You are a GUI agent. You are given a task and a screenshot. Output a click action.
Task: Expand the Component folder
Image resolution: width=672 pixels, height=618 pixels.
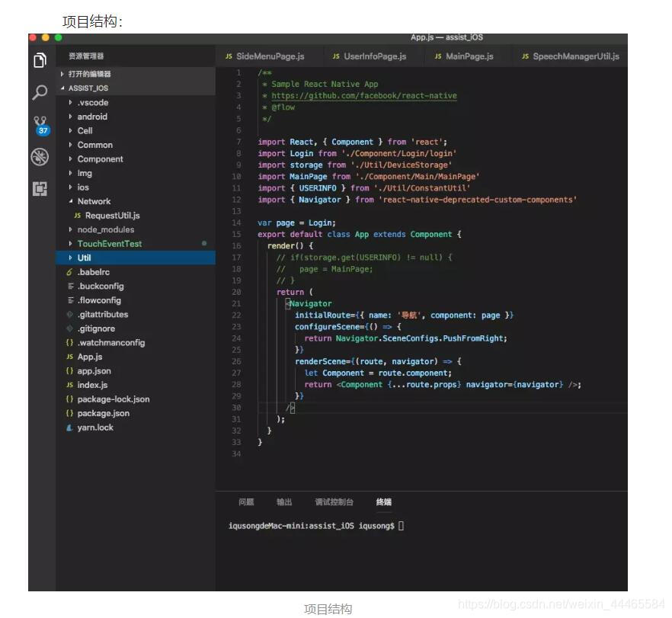[x=71, y=159]
